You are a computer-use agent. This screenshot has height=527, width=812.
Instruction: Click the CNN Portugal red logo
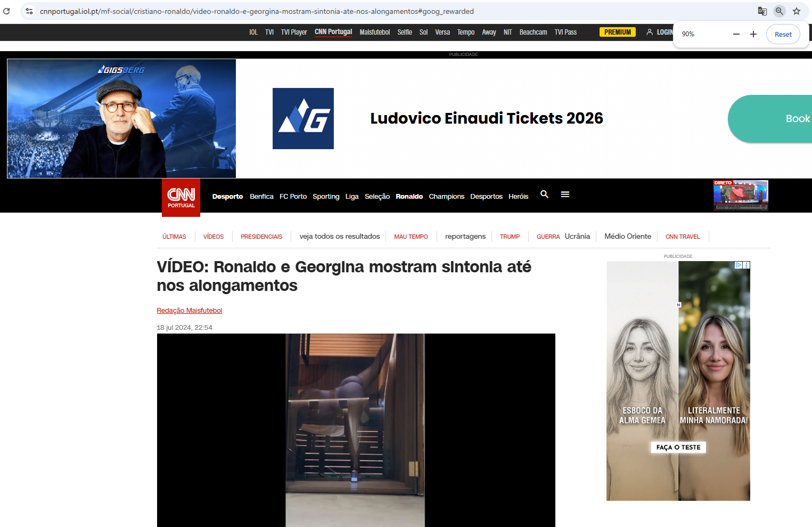pos(181,197)
